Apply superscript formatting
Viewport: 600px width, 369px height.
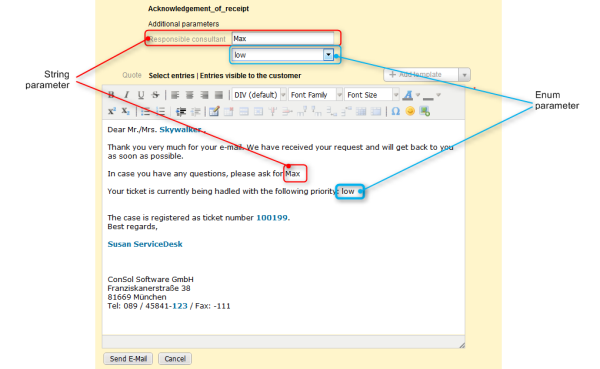click(x=111, y=111)
